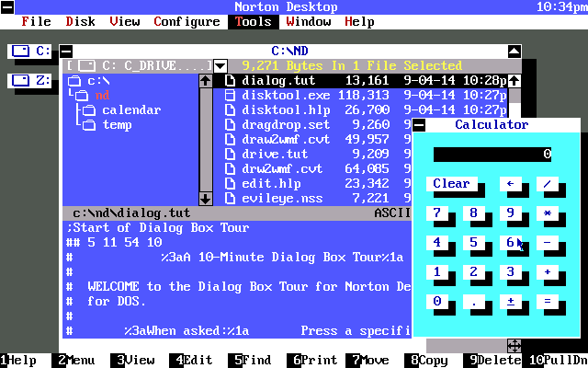Click calculator digit 4
Screen dimensions: 588x368
pyautogui.click(x=437, y=243)
